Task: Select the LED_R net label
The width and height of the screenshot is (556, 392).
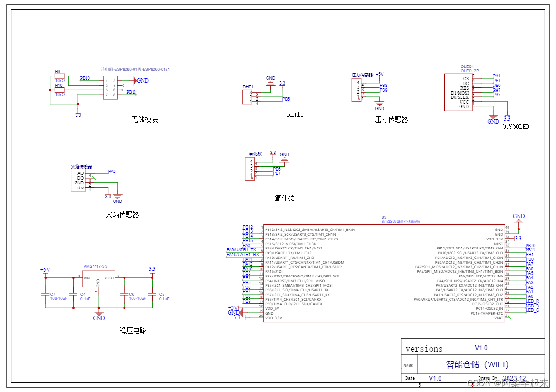Action: 532,301
